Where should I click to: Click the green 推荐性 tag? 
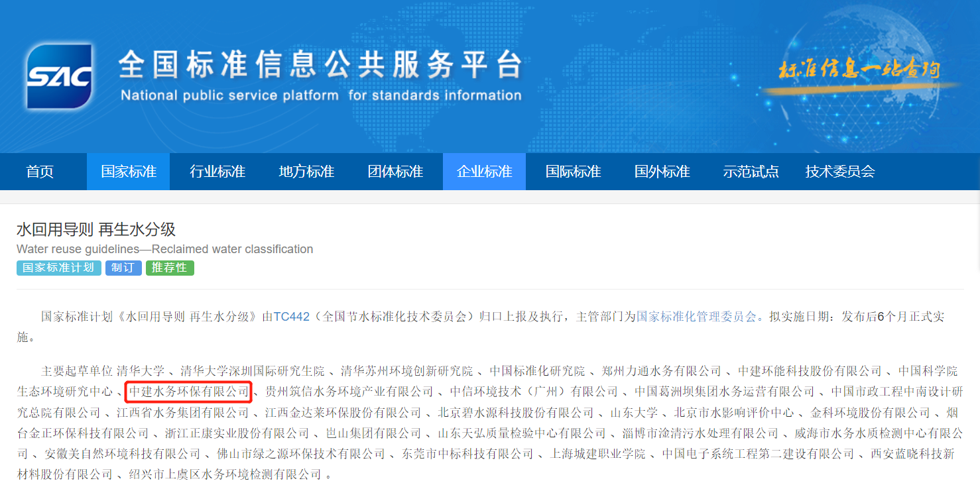170,268
